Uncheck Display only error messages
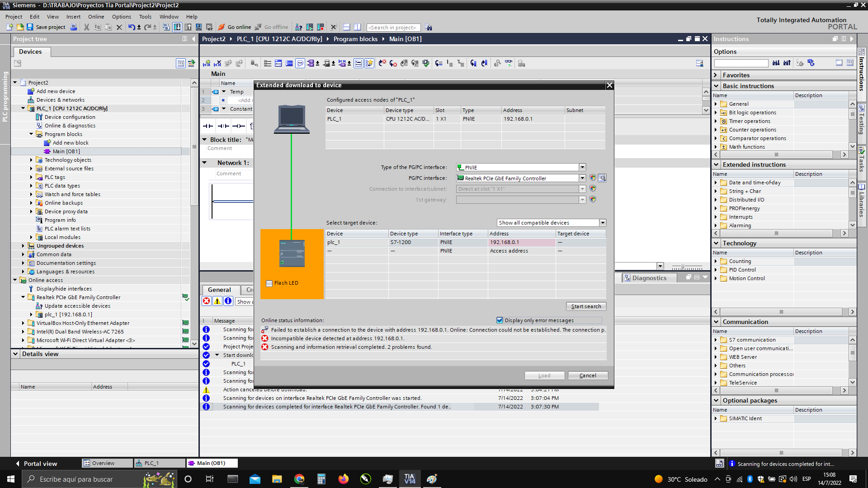The height and width of the screenshot is (488, 868). (500, 320)
